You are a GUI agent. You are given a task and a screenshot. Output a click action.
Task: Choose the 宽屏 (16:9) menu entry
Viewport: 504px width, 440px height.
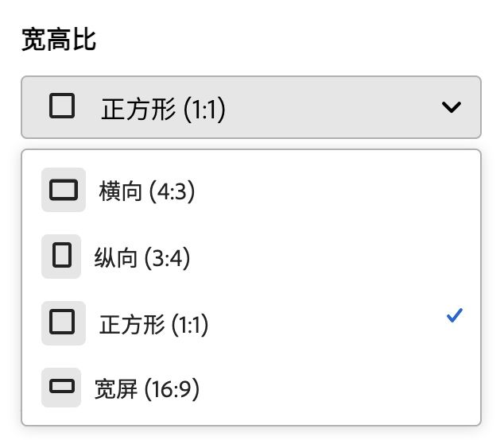point(251,388)
